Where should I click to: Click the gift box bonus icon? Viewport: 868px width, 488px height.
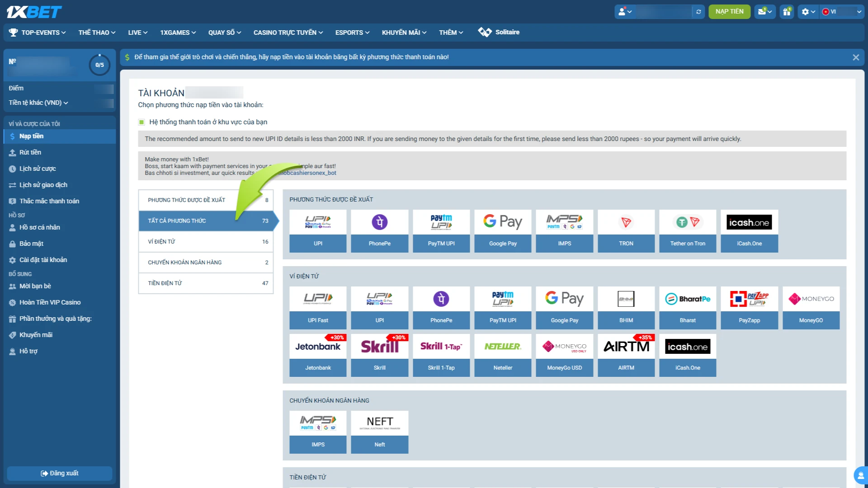pos(787,12)
